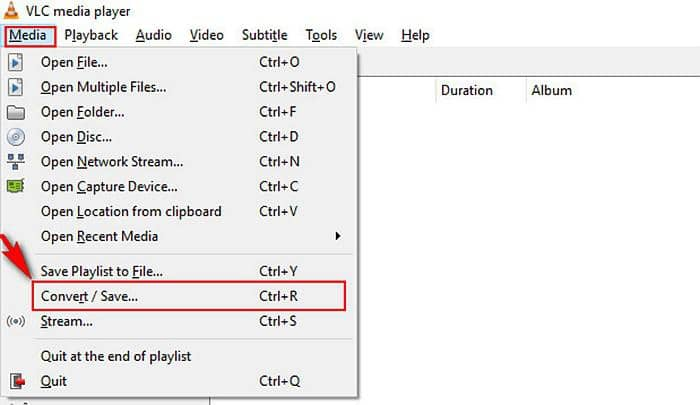
Task: Click the VLC cone logo in title bar
Action: pos(11,11)
